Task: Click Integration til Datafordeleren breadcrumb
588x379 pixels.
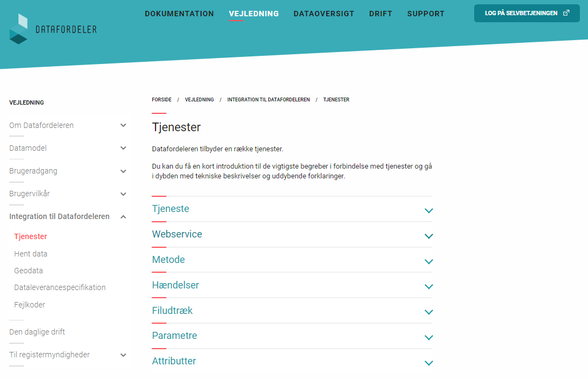Action: click(x=268, y=99)
